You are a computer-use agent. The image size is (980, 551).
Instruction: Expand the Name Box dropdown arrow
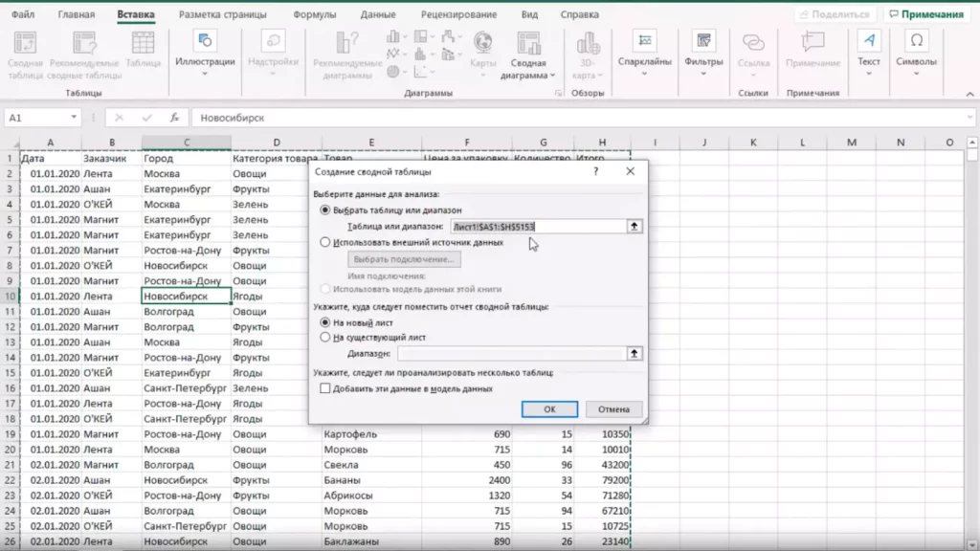[74, 118]
